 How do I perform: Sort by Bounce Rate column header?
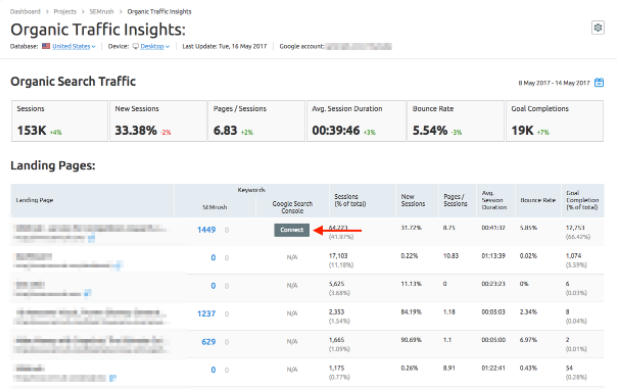point(538,200)
